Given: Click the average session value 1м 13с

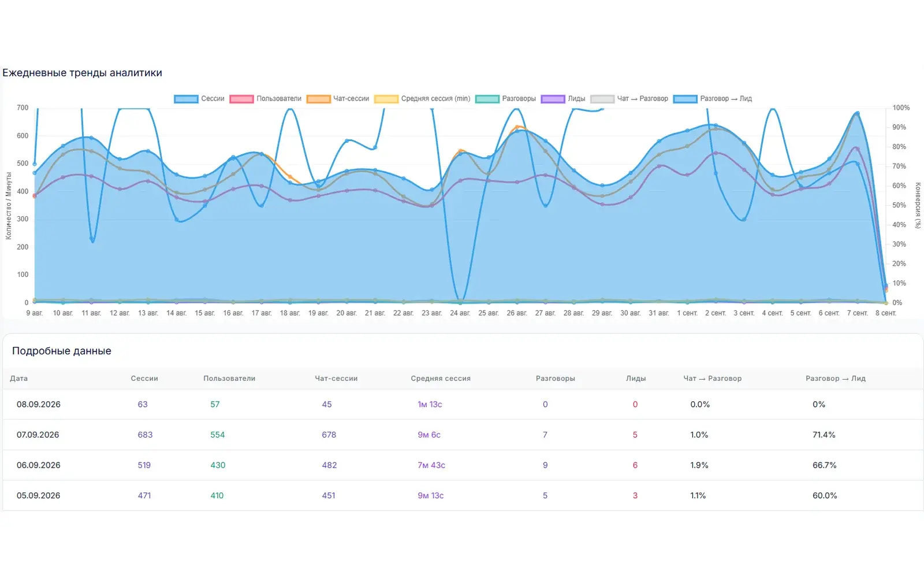Looking at the screenshot, I should click(x=430, y=405).
